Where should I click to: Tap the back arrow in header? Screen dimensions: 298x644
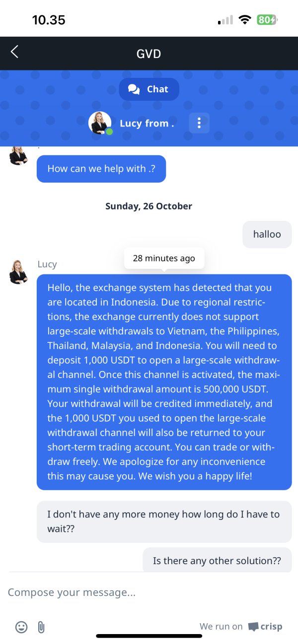pos(14,52)
